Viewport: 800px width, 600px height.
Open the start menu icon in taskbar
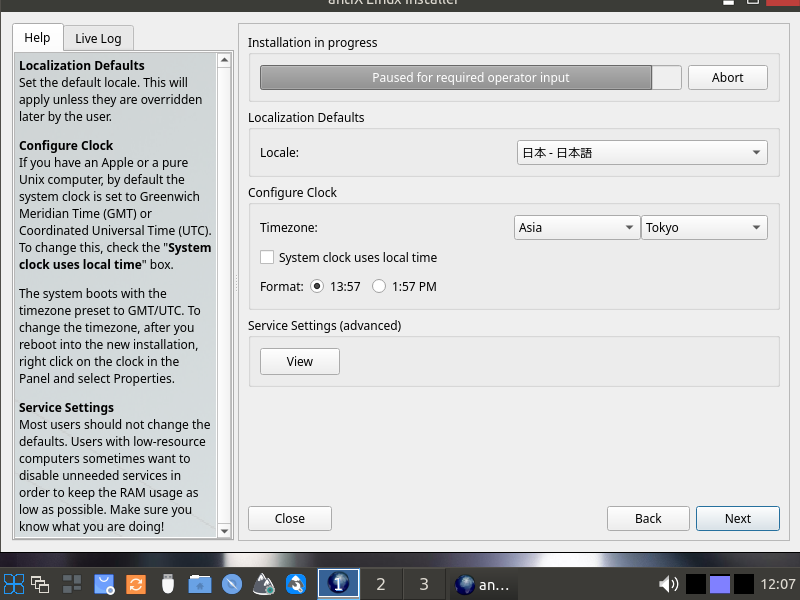[14, 584]
